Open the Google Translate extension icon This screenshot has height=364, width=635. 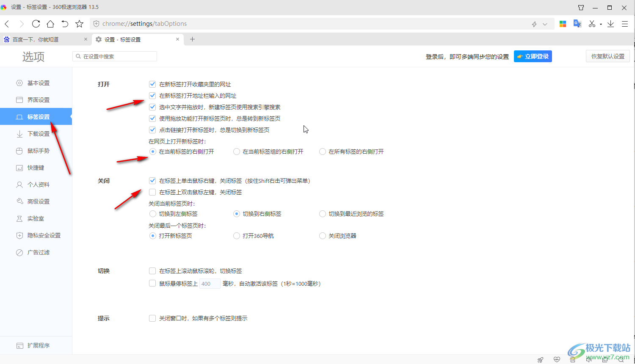[x=577, y=24]
